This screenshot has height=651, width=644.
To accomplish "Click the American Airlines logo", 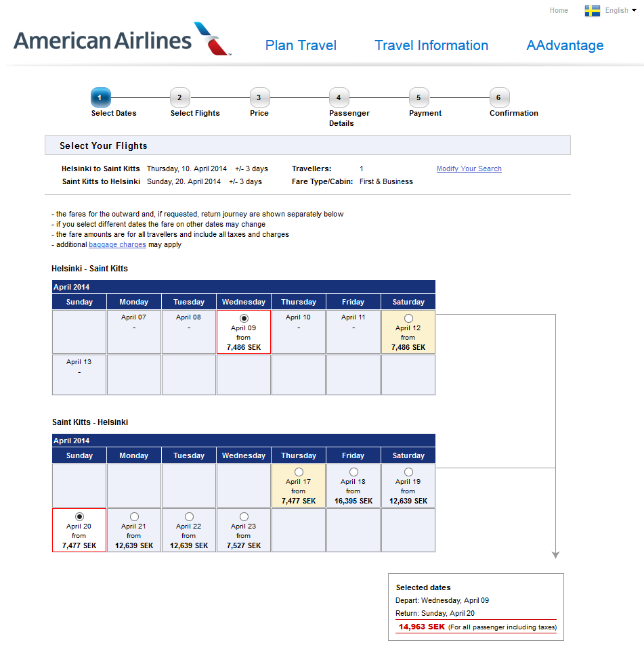I will [x=122, y=39].
